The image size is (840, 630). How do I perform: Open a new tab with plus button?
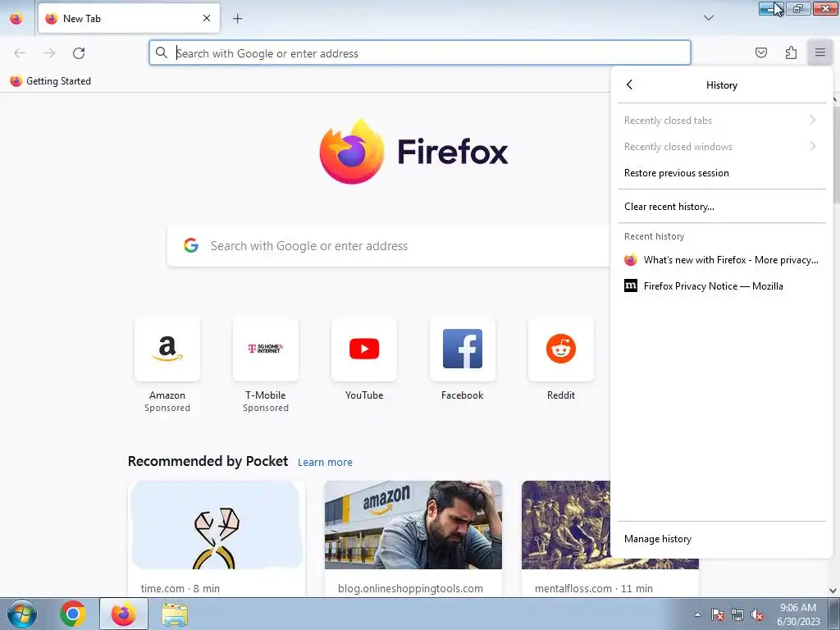237,18
